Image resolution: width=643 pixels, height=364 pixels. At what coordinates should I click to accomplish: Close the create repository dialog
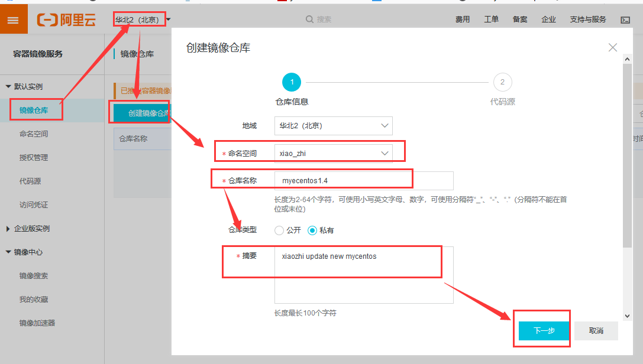pos(613,47)
